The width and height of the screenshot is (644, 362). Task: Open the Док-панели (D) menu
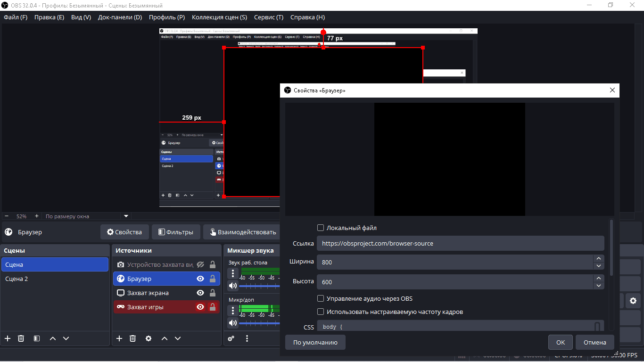[x=120, y=17]
